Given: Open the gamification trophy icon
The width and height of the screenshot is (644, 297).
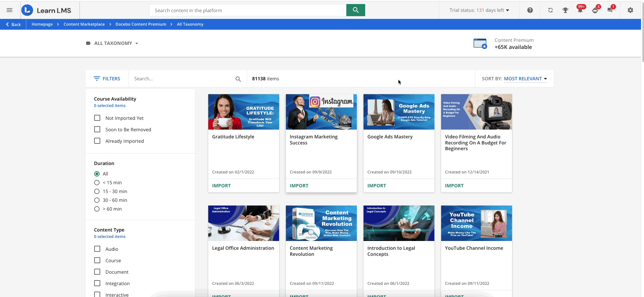Looking at the screenshot, I should click(565, 10).
